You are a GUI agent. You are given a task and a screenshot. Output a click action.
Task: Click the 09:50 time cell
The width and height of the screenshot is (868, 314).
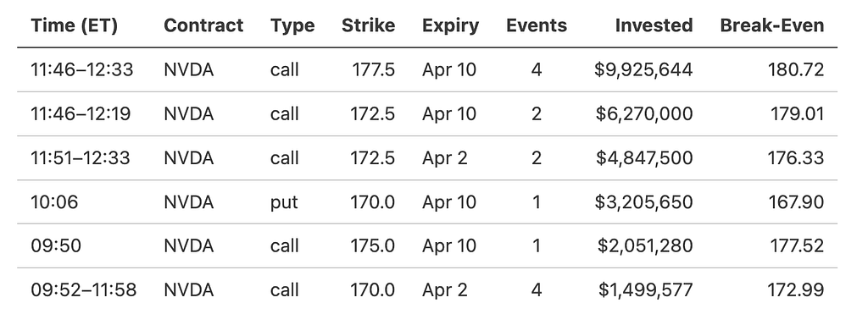tap(56, 246)
